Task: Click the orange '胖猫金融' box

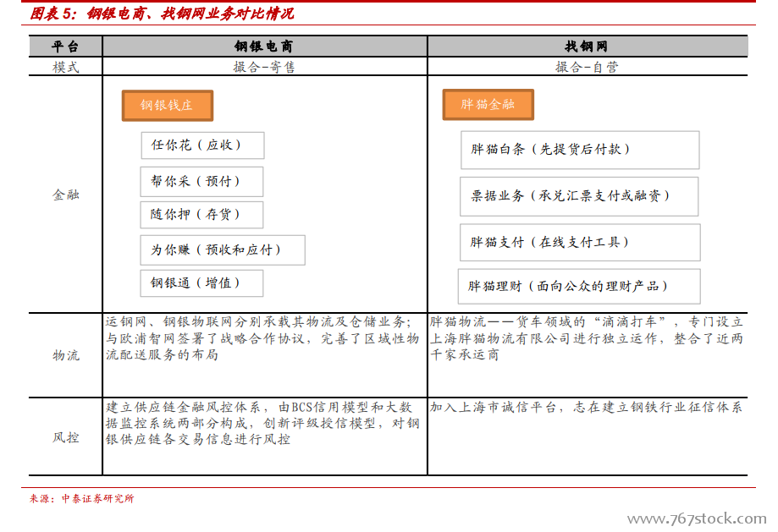Action: pos(488,105)
